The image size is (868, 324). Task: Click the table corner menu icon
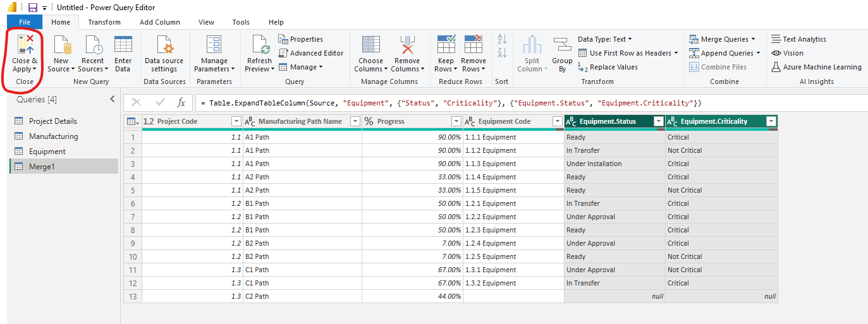click(133, 121)
